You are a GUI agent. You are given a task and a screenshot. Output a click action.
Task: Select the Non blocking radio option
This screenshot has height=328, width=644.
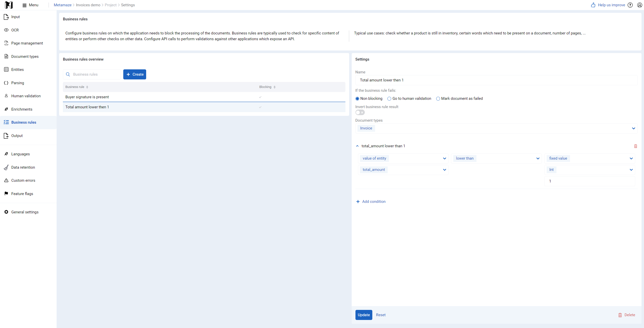tap(357, 99)
